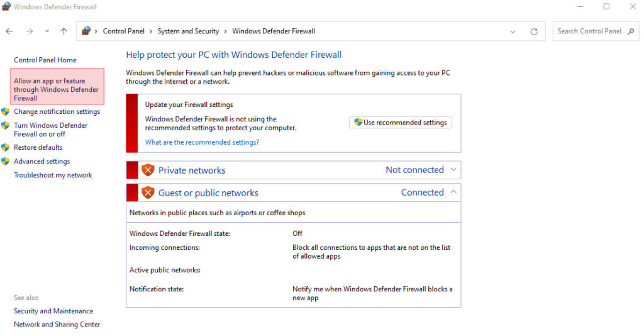Click the page heading Help protect your PC
644x336 pixels.
click(234, 55)
